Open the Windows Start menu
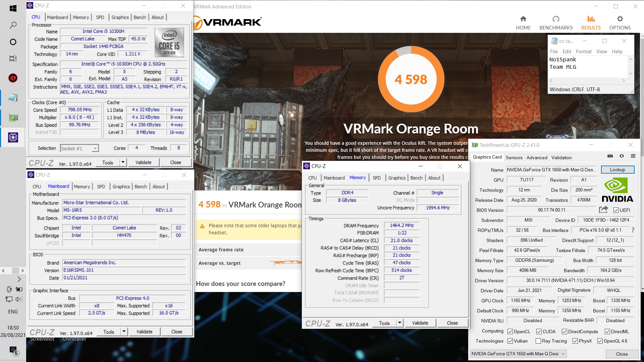This screenshot has height=362, width=644. [13, 8]
